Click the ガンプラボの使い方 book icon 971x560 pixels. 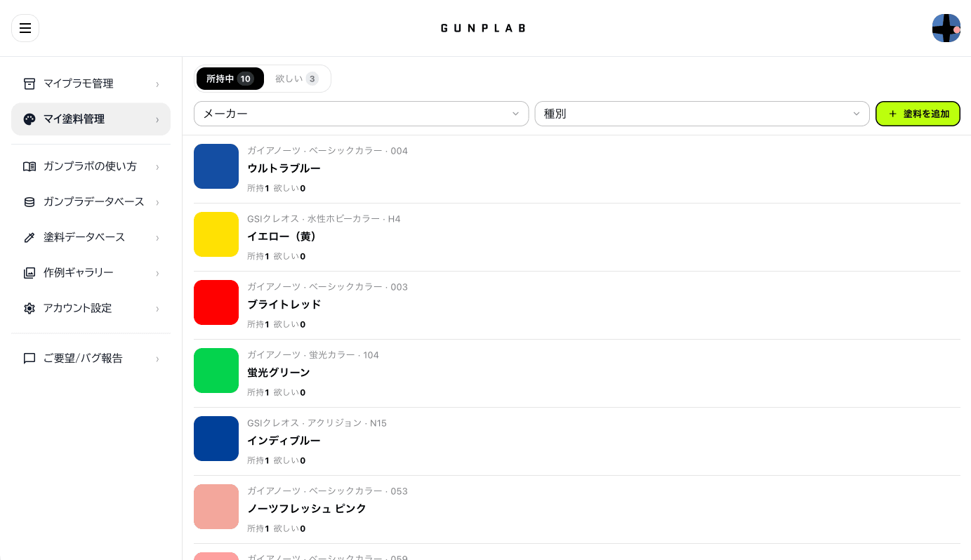[29, 166]
